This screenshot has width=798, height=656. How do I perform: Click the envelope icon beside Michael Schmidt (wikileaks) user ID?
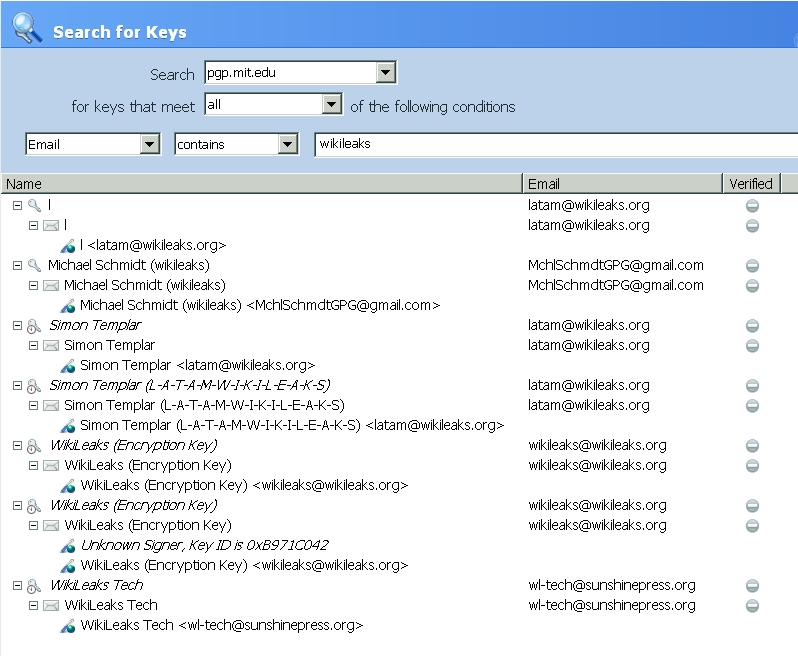coord(50,286)
